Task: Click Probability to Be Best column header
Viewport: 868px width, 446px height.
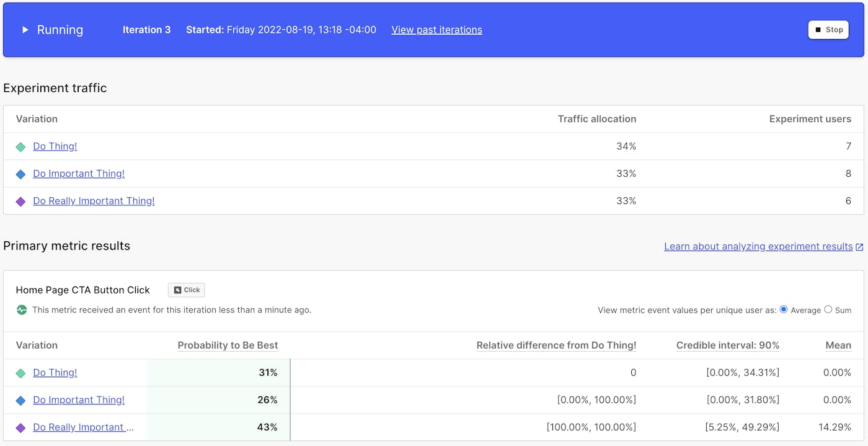Action: click(228, 346)
